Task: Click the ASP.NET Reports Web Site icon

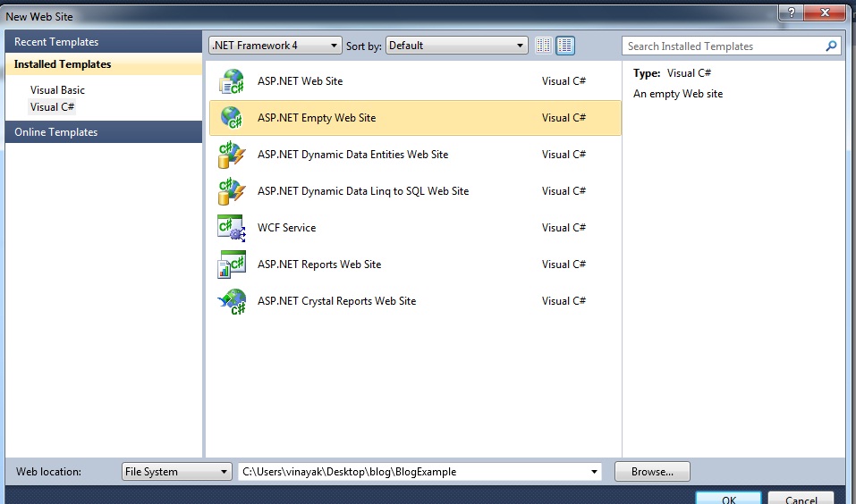Action: (232, 265)
